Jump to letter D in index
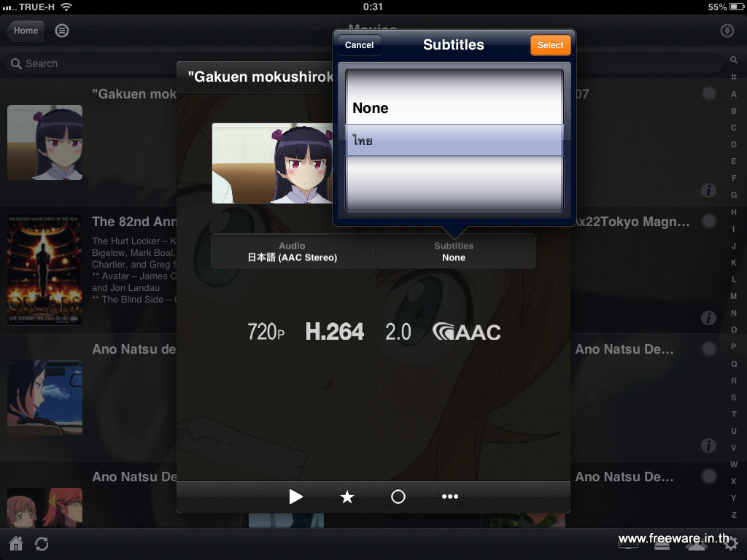 [x=734, y=144]
